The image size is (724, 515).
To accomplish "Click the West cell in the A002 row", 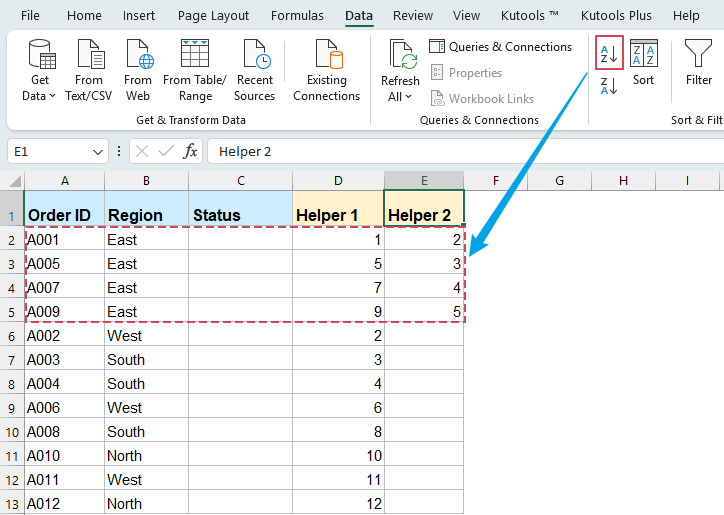I will pyautogui.click(x=146, y=336).
